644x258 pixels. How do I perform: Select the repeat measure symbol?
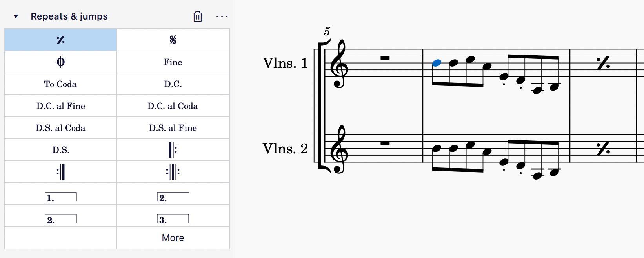click(x=60, y=40)
